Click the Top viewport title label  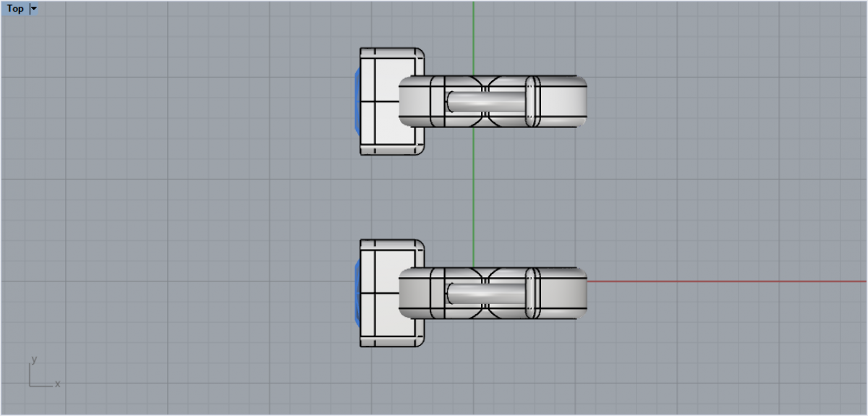15,9
